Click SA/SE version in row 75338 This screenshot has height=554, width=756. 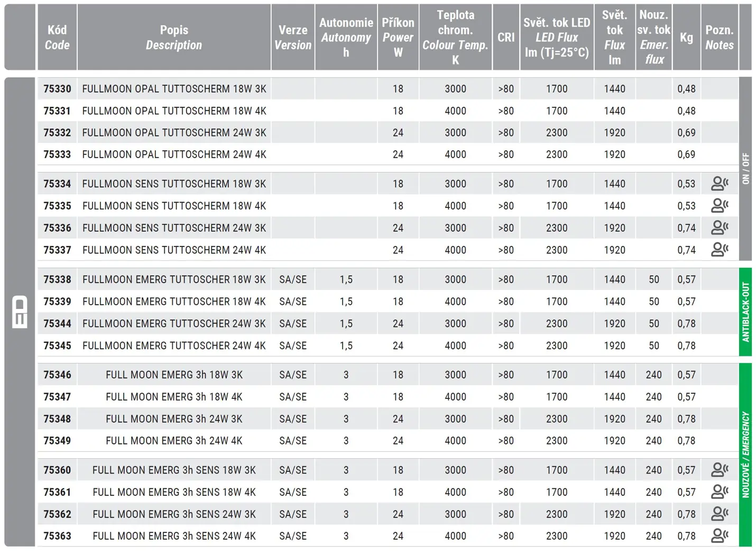point(293,279)
